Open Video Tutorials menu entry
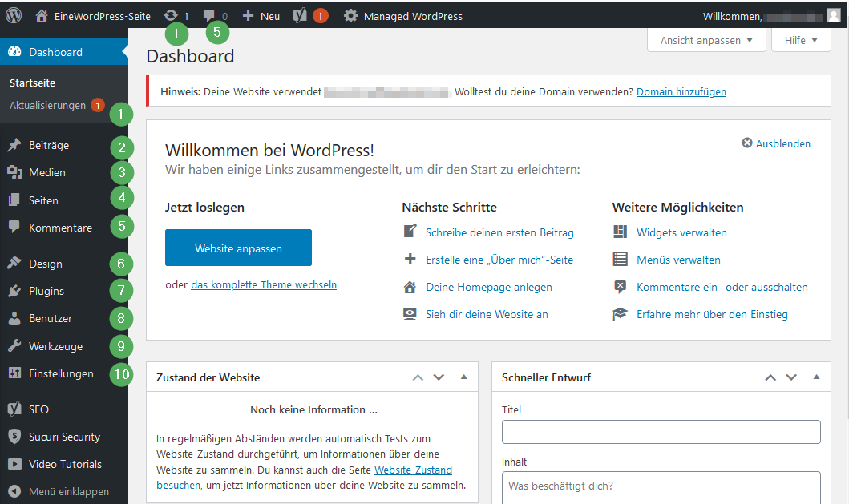The width and height of the screenshot is (849, 504). [64, 464]
